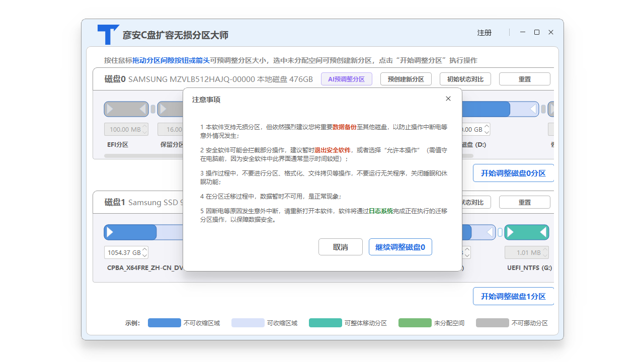
Task: Click the right arrow handle of the EFI分区 bar
Action: pos(143,109)
